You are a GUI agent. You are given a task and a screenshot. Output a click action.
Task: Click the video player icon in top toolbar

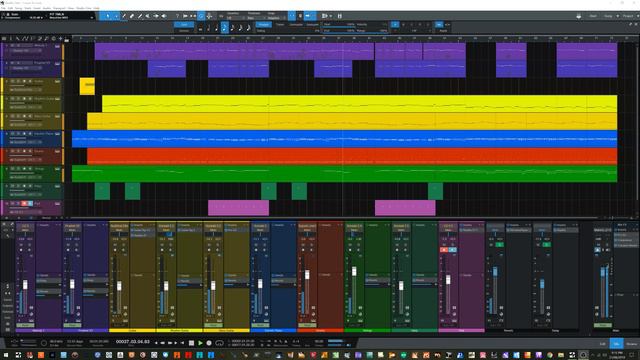point(324,16)
